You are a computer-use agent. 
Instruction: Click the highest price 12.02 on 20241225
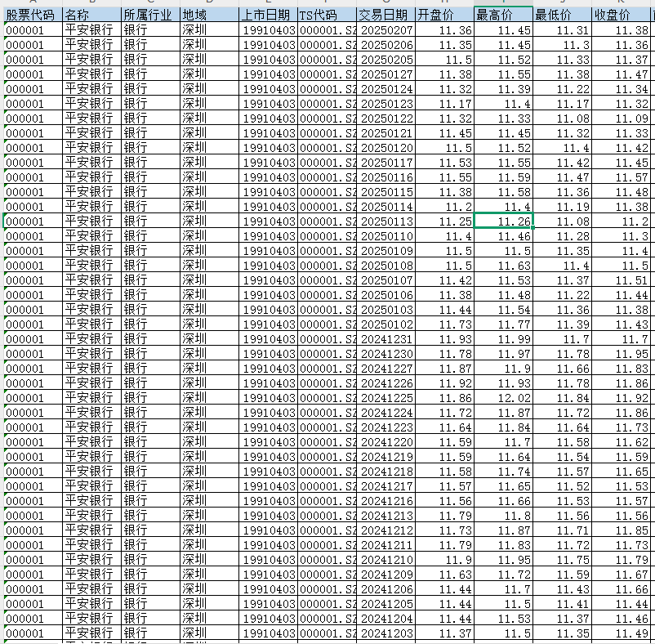(x=504, y=398)
